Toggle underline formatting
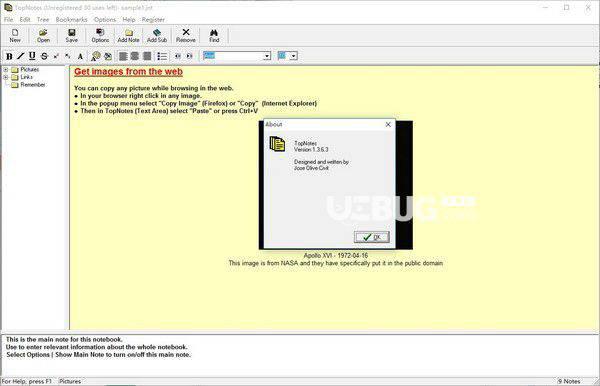 point(32,56)
